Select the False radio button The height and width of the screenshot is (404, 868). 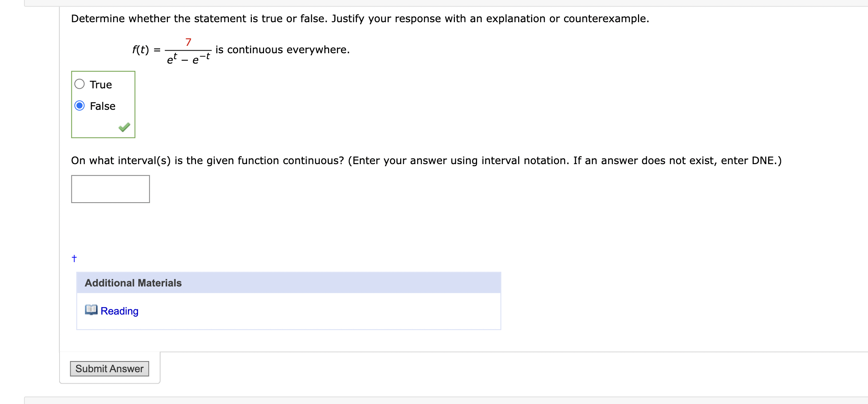tap(80, 106)
